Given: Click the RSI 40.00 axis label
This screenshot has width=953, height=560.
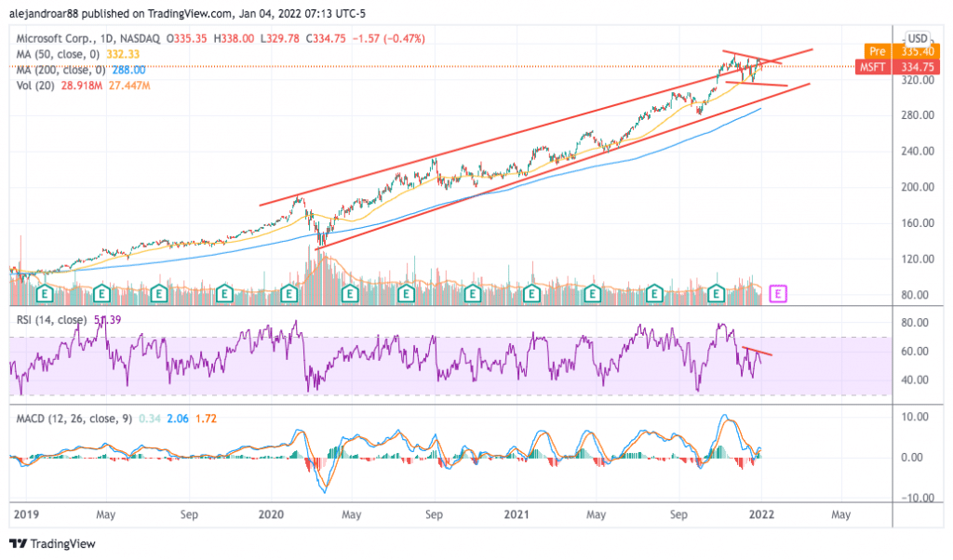Looking at the screenshot, I should click(x=915, y=380).
